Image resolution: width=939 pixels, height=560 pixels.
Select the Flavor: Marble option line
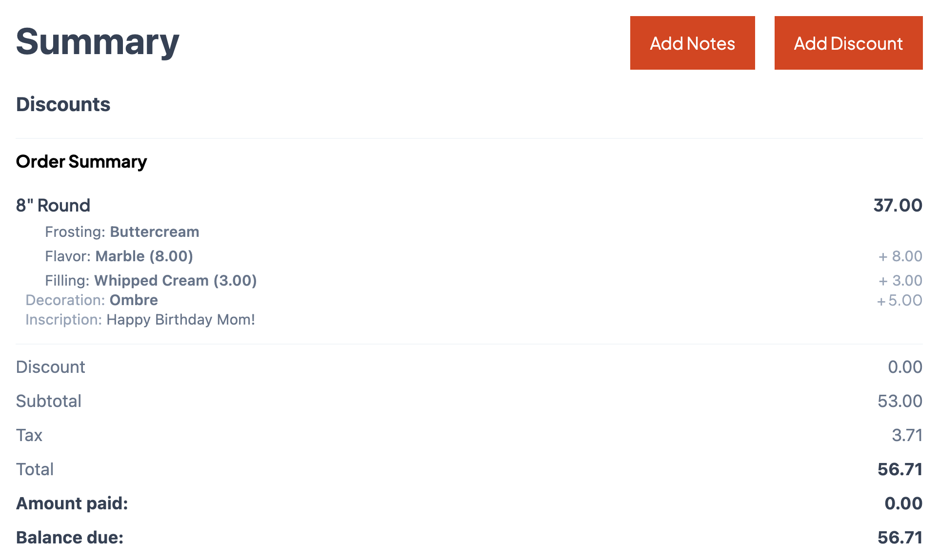point(119,256)
